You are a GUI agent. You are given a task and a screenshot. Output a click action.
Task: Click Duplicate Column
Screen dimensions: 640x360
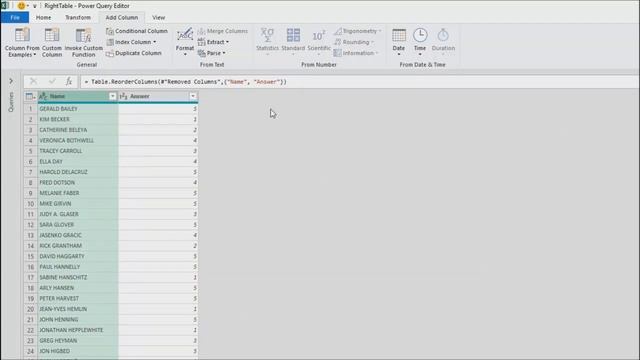pos(134,53)
